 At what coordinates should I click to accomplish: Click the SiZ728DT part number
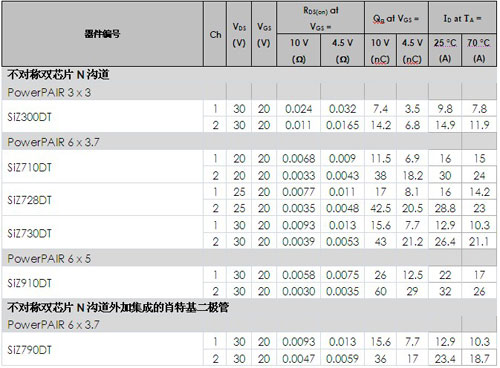tap(29, 200)
